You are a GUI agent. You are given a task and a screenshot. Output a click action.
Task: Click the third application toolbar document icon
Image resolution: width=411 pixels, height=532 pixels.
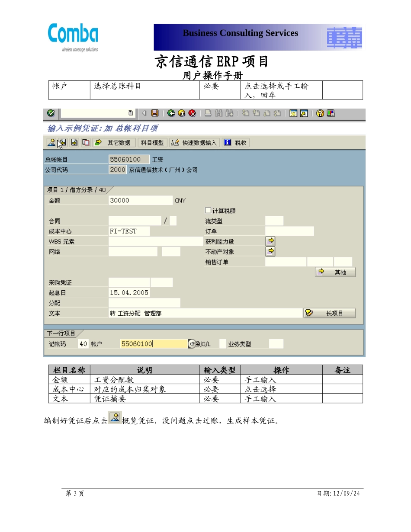[x=74, y=142]
